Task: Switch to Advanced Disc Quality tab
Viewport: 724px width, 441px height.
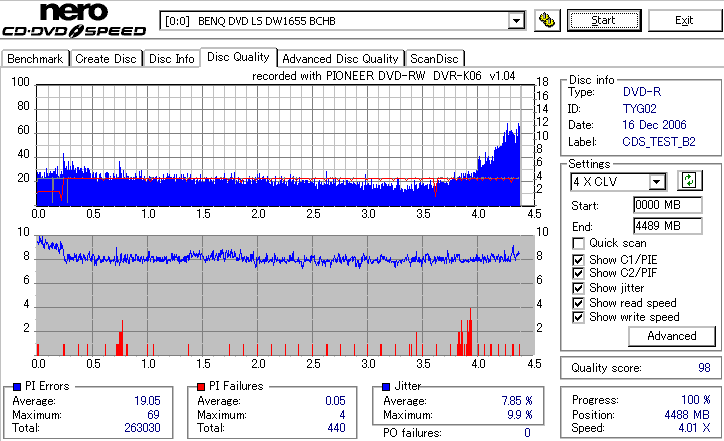Action: pyautogui.click(x=340, y=59)
